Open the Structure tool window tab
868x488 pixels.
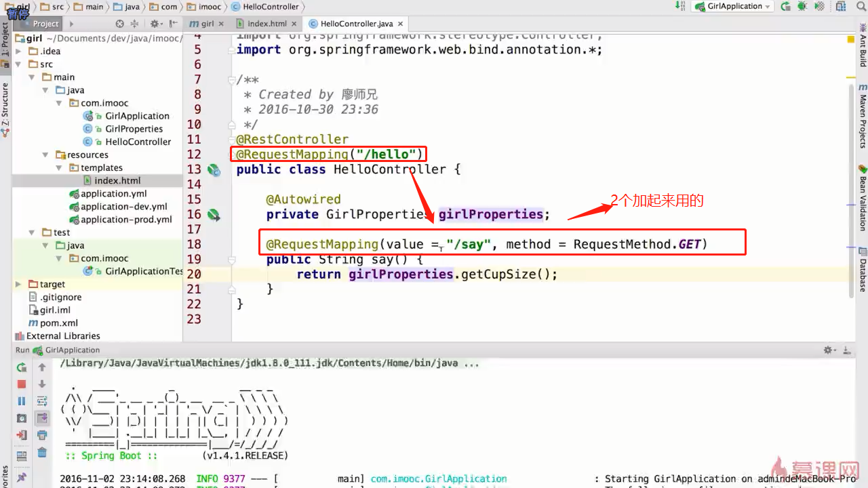5,108
